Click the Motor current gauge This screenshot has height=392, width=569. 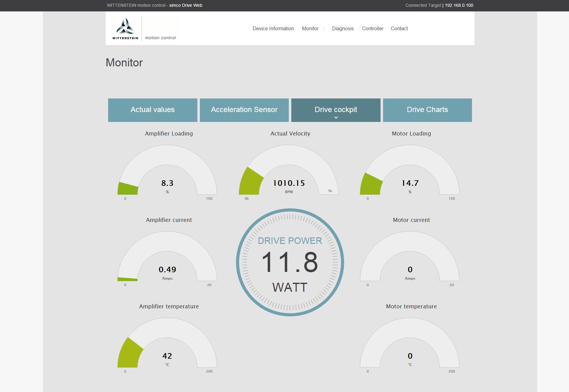(410, 259)
